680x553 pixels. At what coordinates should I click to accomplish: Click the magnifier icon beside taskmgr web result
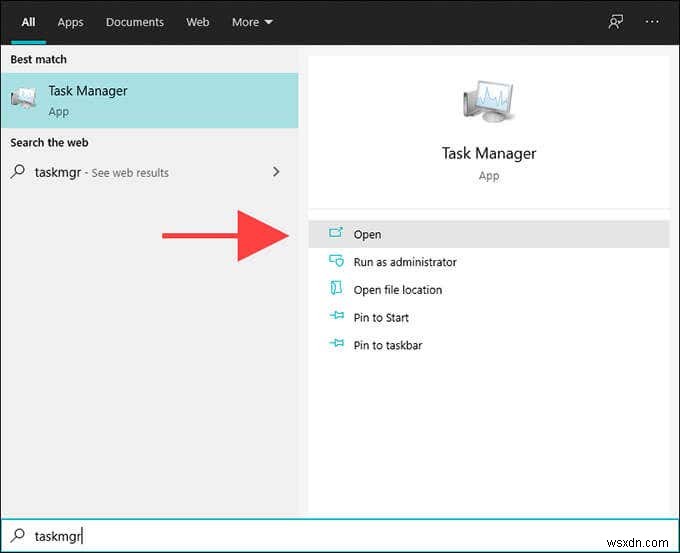point(18,172)
